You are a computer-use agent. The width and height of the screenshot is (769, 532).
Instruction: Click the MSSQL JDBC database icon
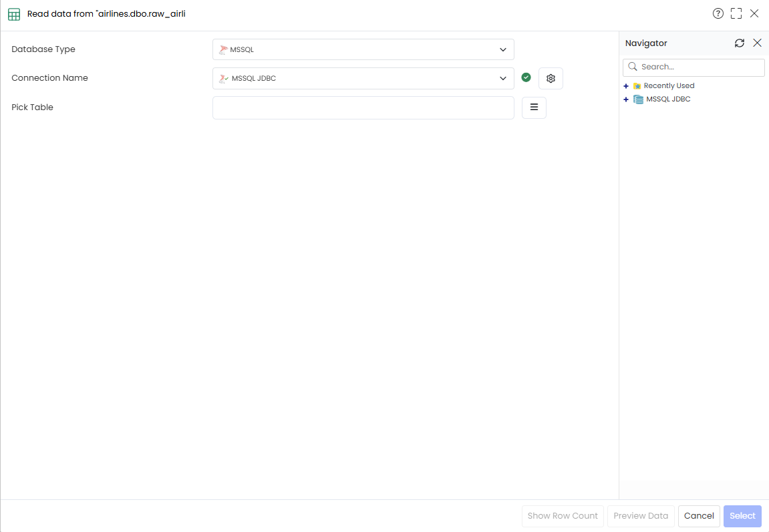coord(638,99)
